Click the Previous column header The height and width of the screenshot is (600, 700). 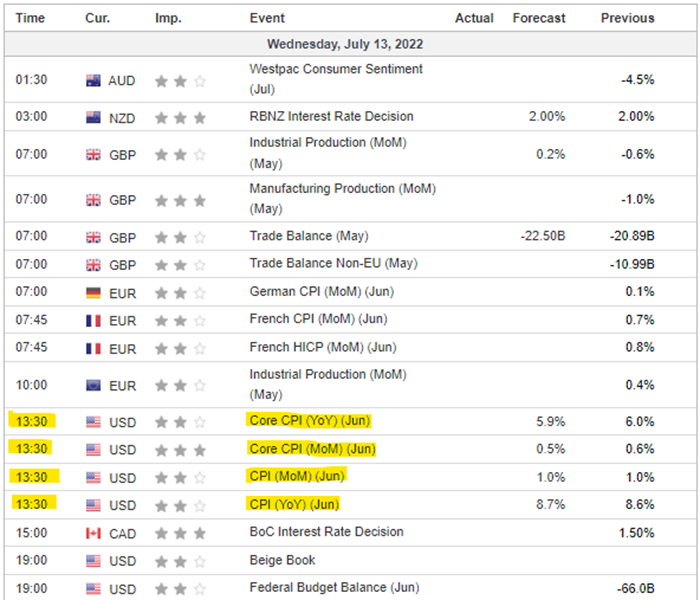(x=627, y=18)
